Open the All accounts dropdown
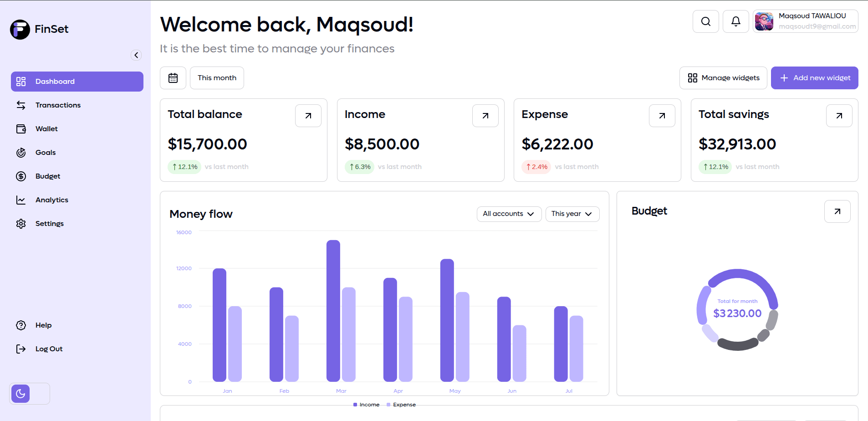This screenshot has width=868, height=421. tap(509, 214)
